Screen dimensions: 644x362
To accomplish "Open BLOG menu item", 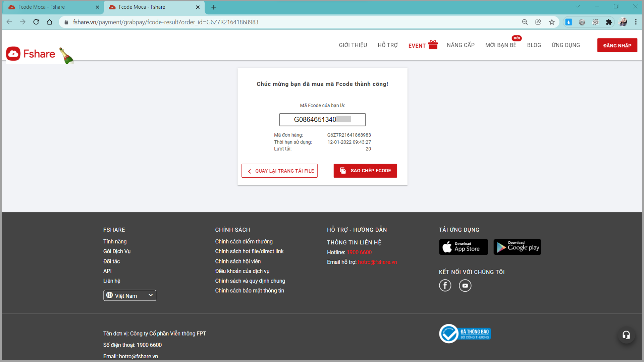I will [534, 45].
